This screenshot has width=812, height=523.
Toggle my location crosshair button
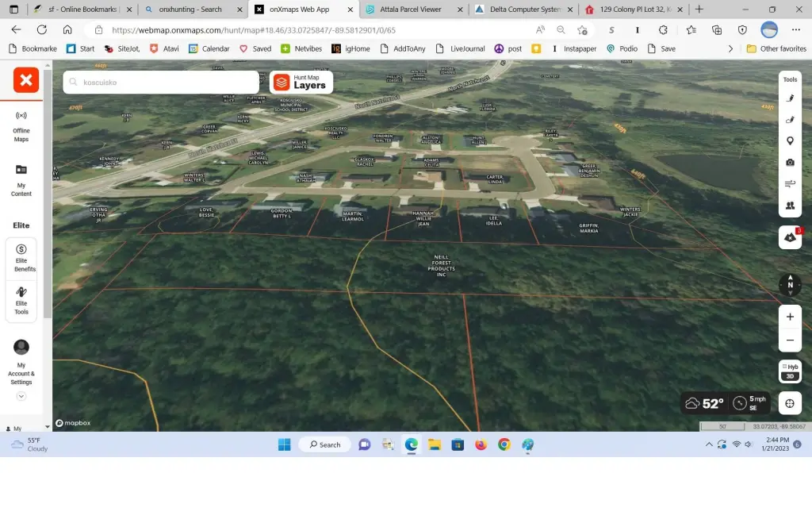coord(790,403)
